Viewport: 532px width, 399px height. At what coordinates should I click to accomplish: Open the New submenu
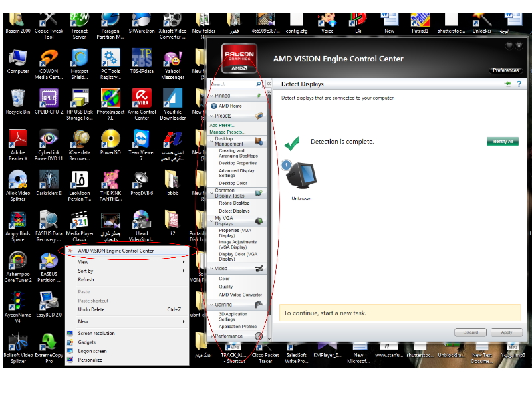[x=127, y=321]
